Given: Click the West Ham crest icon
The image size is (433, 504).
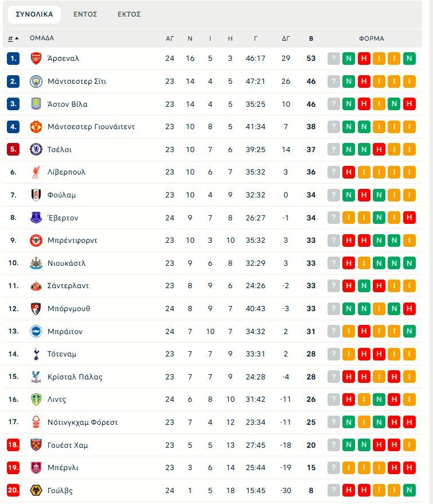Looking at the screenshot, I should point(36,445).
